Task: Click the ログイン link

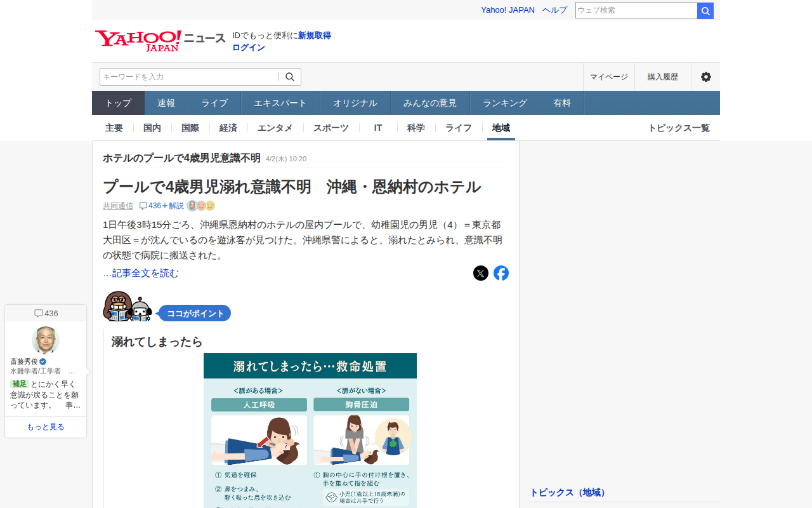Action: [x=249, y=48]
